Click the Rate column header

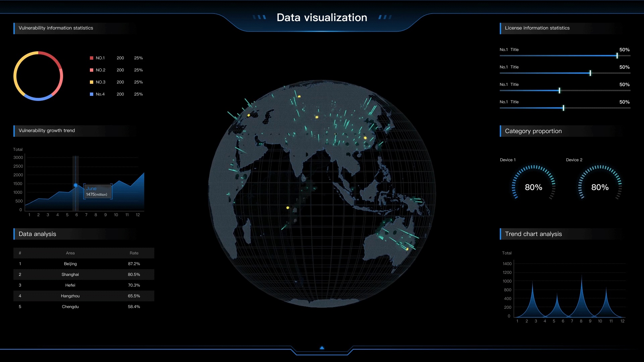134,253
